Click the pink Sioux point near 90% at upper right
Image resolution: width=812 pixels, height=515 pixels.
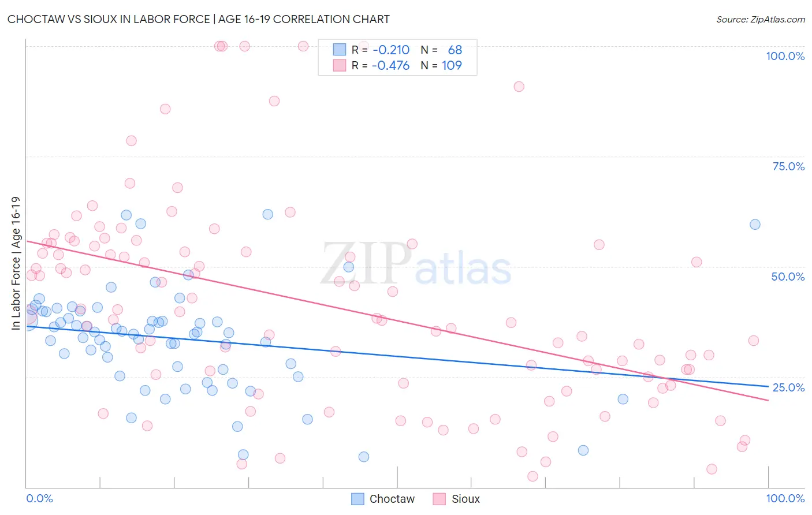click(519, 87)
